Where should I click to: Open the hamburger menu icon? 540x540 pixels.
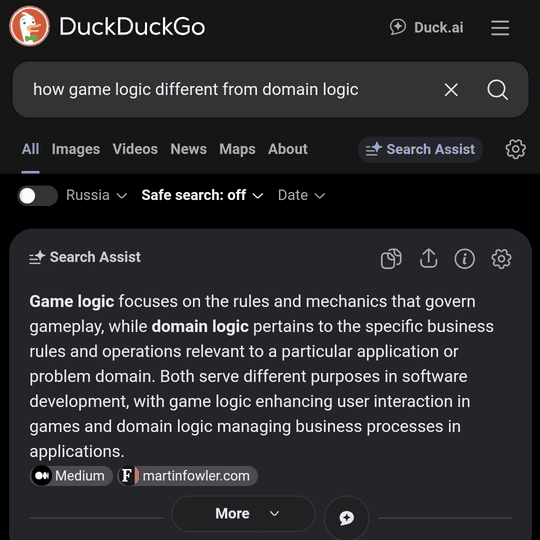tap(500, 28)
